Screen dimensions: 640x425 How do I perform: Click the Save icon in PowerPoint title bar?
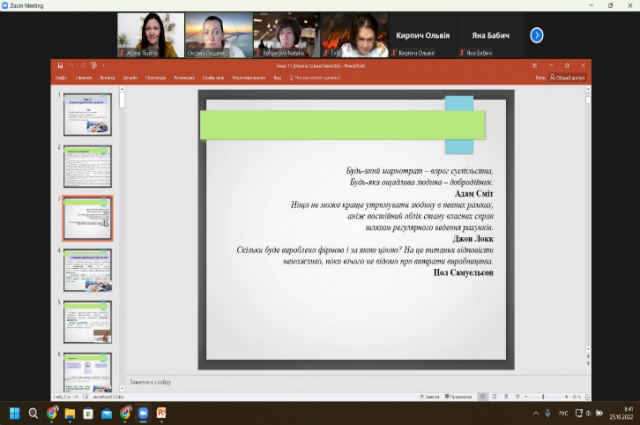point(60,66)
